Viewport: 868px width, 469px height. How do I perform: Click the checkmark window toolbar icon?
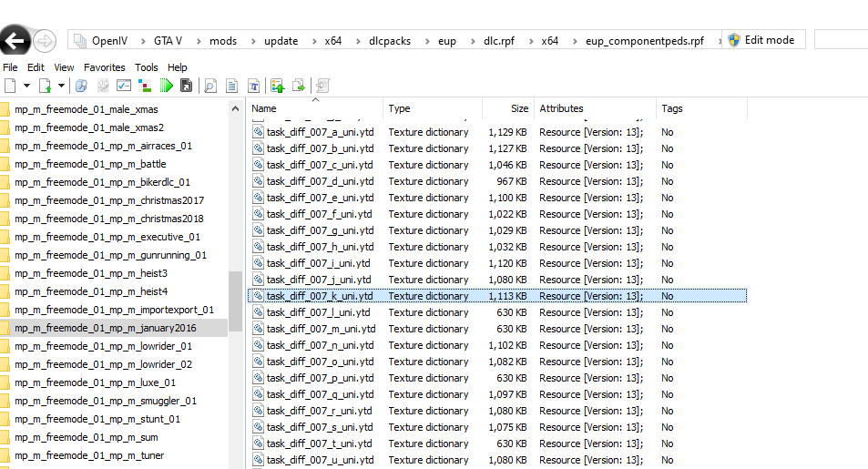click(x=124, y=86)
